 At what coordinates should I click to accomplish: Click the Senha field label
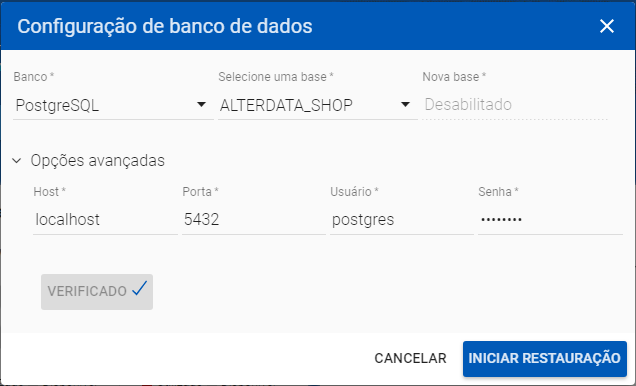click(x=498, y=191)
